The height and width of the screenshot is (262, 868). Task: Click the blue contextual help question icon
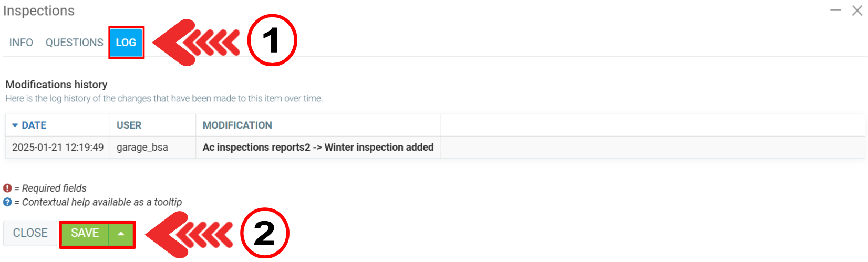coord(7,202)
